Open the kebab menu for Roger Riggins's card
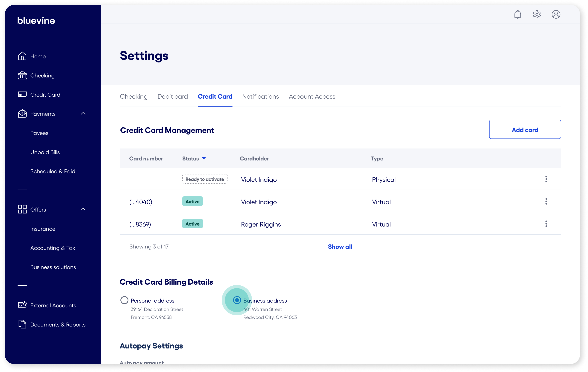The image size is (588, 372). pyautogui.click(x=546, y=224)
